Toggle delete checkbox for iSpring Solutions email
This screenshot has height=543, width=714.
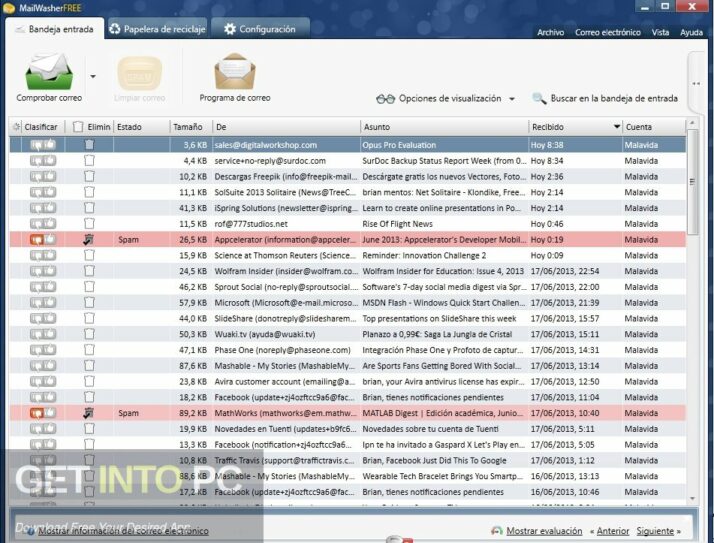[89, 208]
